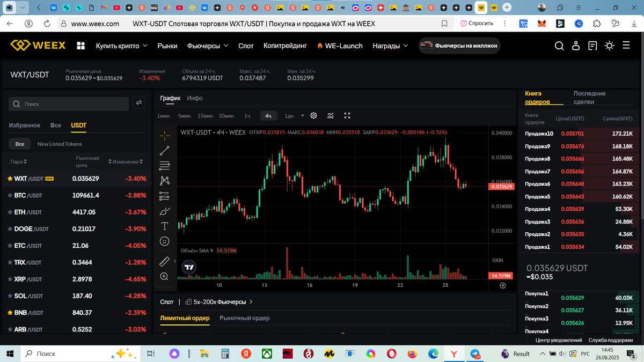Open the New Listed Tokens filter
The image size is (644, 362).
click(x=60, y=144)
